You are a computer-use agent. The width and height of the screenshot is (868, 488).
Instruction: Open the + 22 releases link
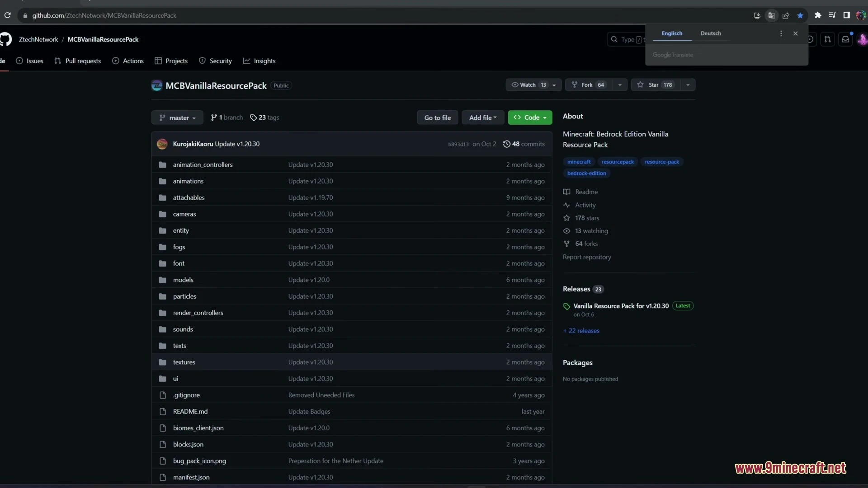click(x=581, y=331)
